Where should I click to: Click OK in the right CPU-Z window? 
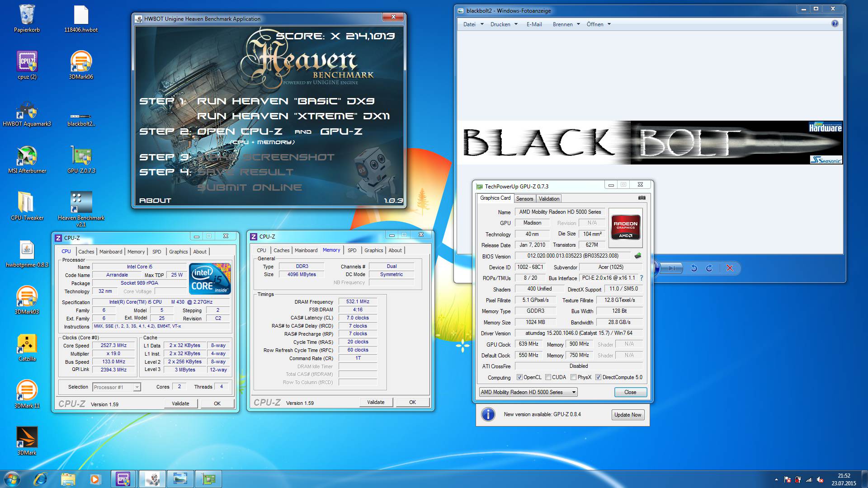pyautogui.click(x=412, y=402)
